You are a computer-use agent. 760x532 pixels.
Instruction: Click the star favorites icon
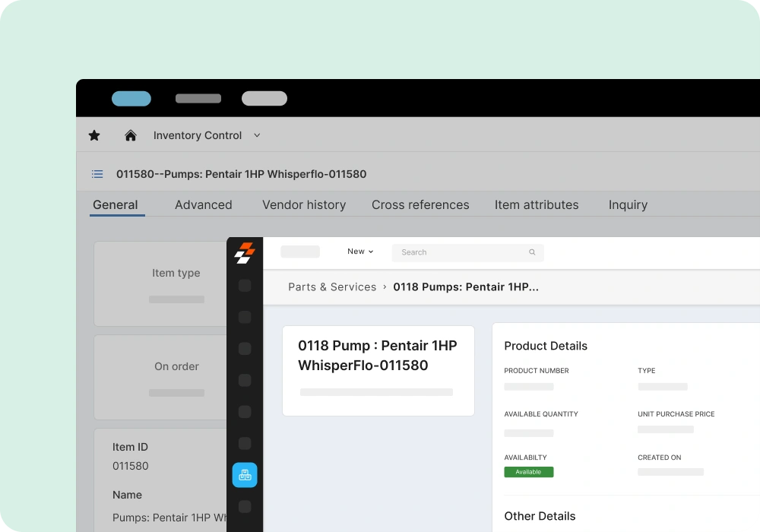point(94,135)
